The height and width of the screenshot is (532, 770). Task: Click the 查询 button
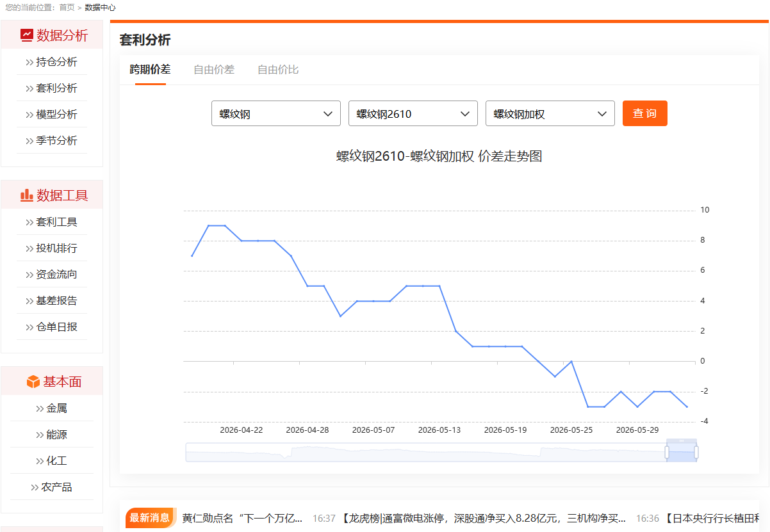pyautogui.click(x=645, y=113)
